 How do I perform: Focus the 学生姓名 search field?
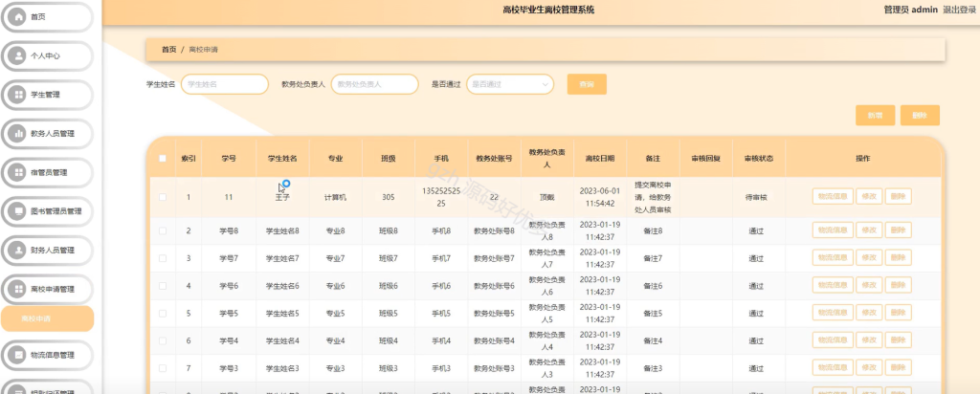click(225, 84)
